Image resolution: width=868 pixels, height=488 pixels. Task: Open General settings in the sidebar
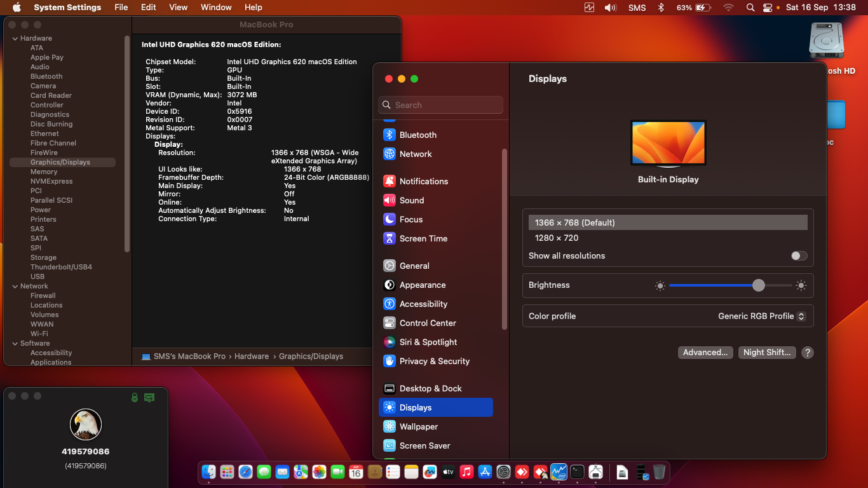pos(435,266)
